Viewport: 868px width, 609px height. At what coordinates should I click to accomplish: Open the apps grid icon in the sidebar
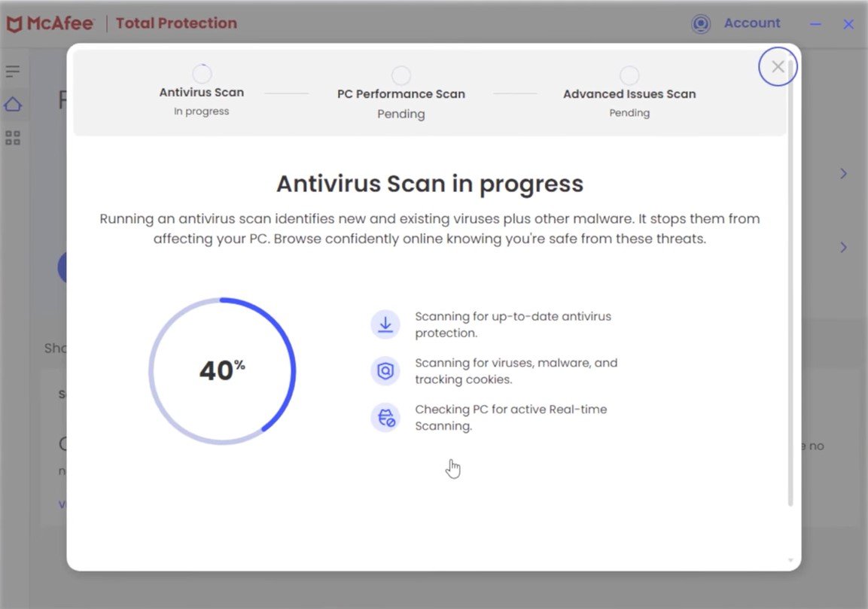13,138
